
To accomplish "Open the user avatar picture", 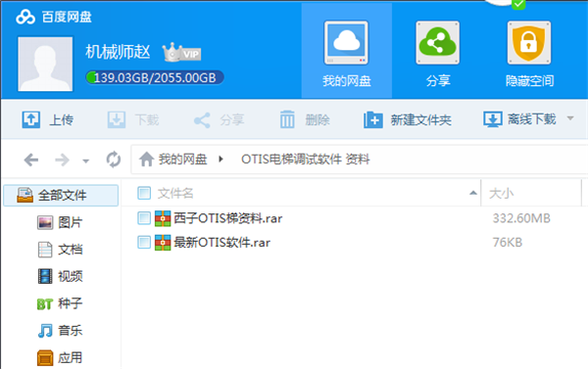I will pyautogui.click(x=45, y=64).
